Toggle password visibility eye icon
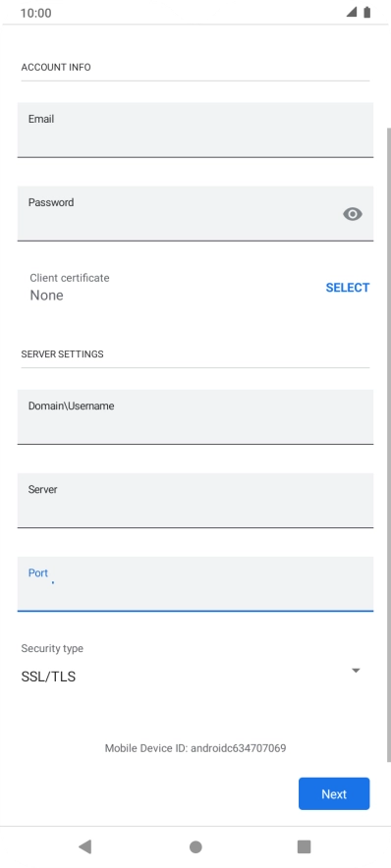 (353, 214)
